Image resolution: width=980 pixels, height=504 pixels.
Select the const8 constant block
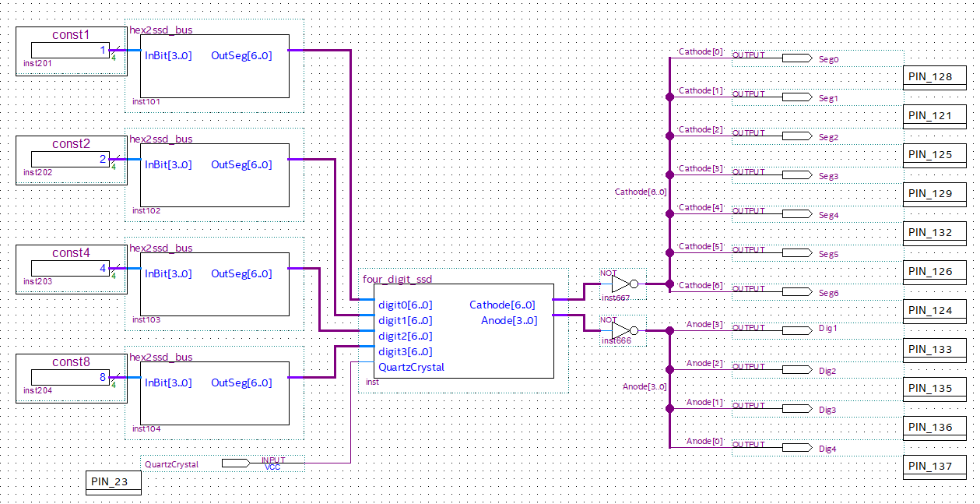click(x=71, y=378)
